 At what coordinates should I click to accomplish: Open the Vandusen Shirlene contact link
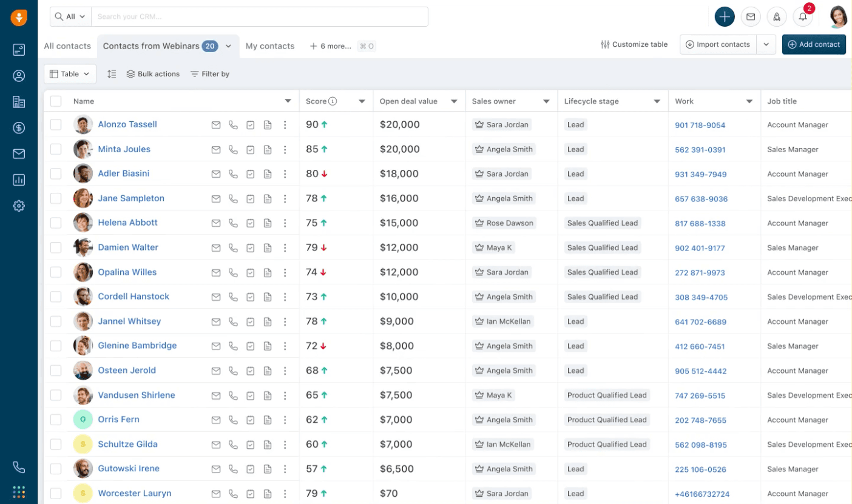[x=137, y=395]
